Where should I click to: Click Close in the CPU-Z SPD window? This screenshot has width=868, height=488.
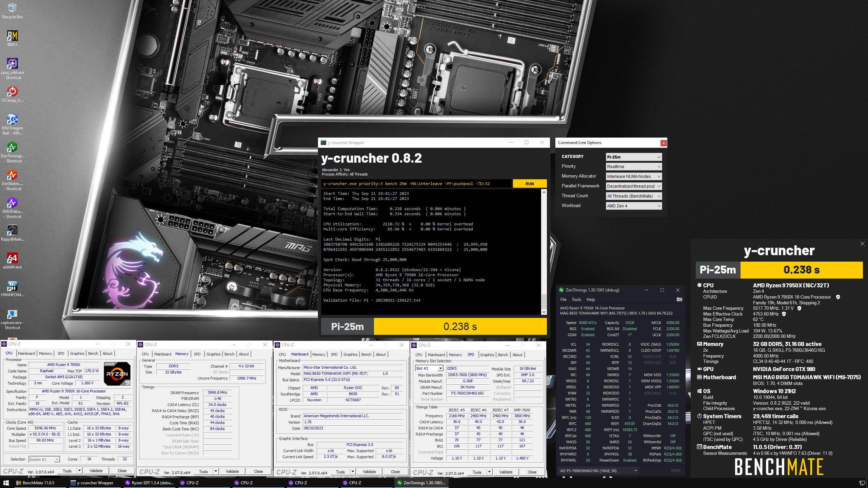[x=532, y=472]
